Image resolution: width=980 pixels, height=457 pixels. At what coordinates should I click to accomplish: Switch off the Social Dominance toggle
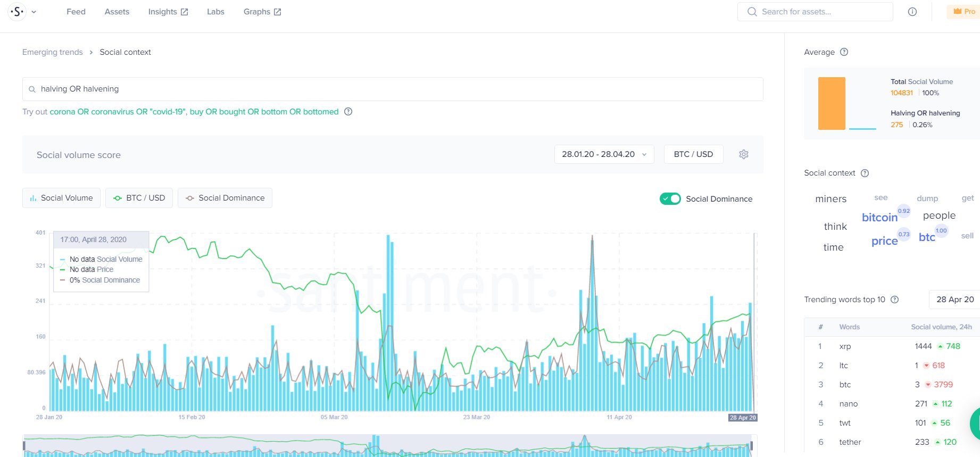tap(670, 199)
